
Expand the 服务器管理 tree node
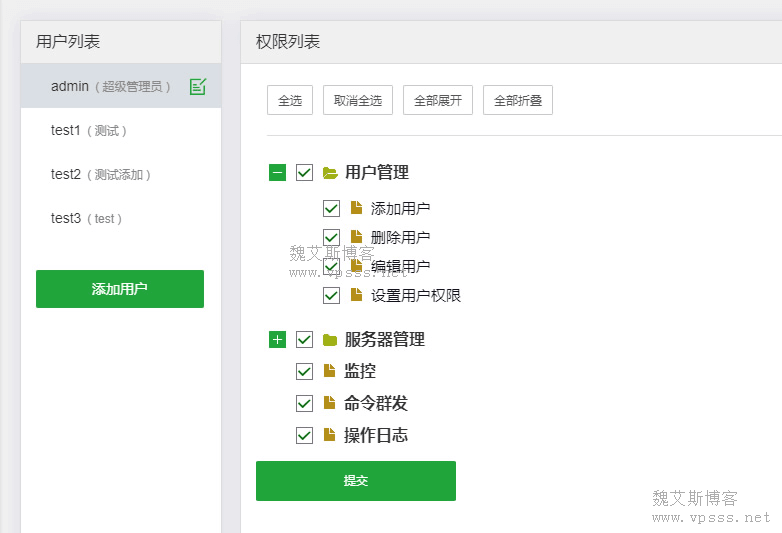coord(277,340)
